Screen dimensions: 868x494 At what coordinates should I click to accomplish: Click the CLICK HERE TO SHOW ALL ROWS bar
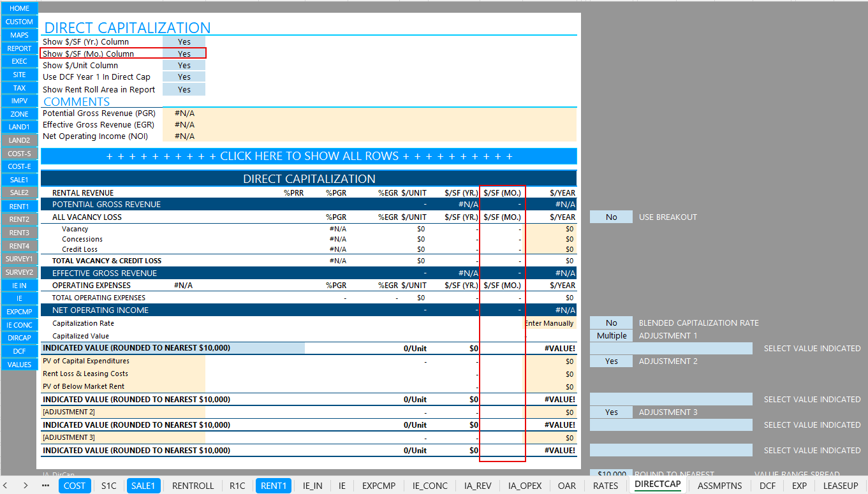(x=309, y=156)
